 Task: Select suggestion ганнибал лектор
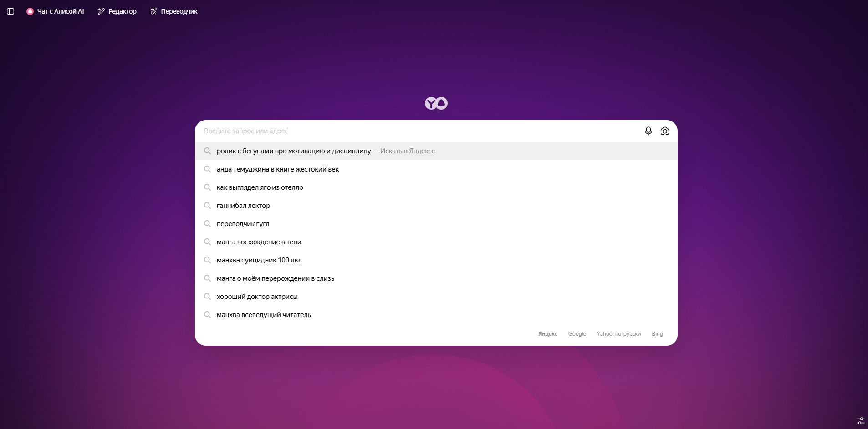[x=436, y=206]
